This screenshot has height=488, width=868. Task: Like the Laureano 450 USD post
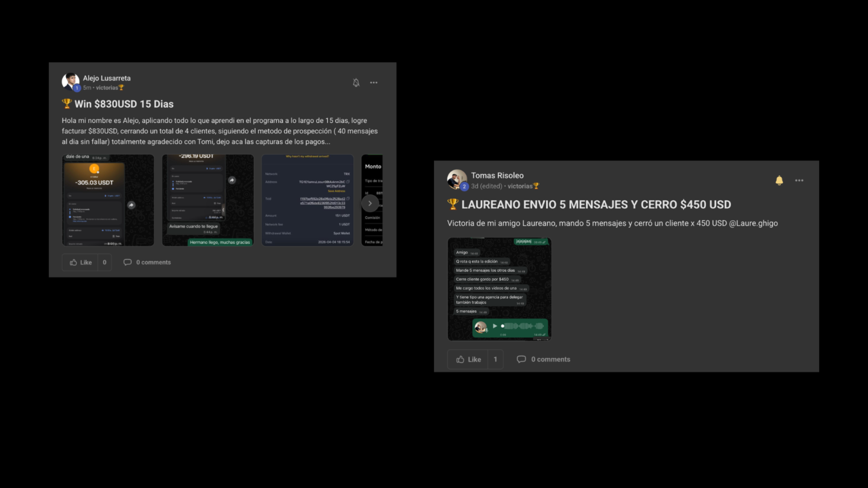pyautogui.click(x=468, y=359)
